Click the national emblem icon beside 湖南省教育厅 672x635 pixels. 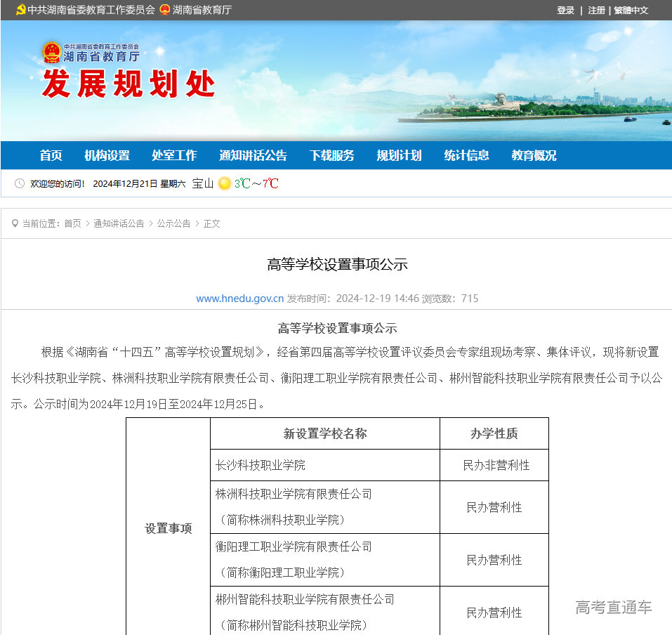pos(165,10)
